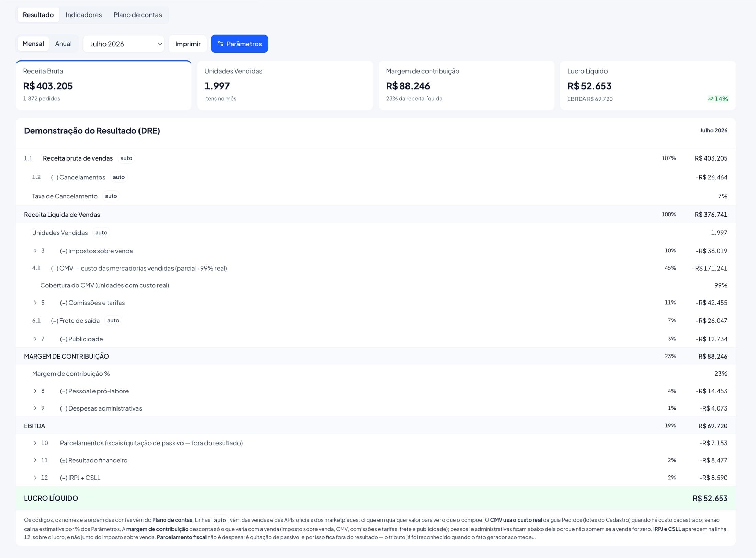This screenshot has height=558, width=756.
Task: Click the auto badge on Taxa de Cancelamento
Action: (x=111, y=196)
